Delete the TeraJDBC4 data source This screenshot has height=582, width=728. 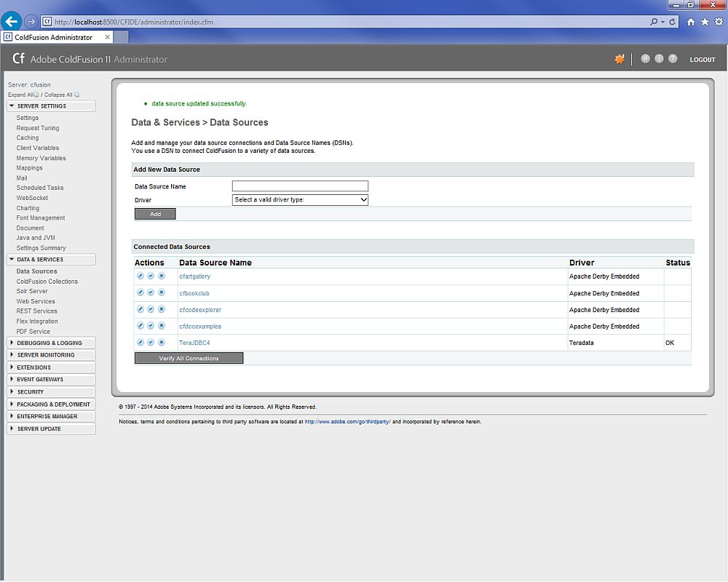[x=162, y=342]
